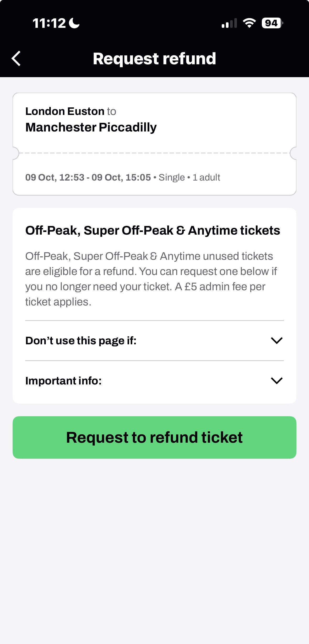Viewport: 309px width, 644px height.
Task: Tap the battery 94 indicator
Action: point(272,23)
